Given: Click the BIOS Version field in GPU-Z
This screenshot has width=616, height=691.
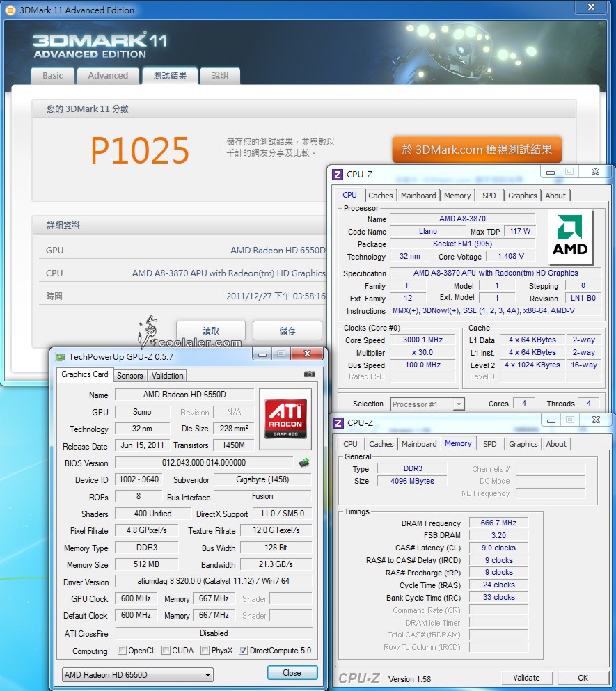Looking at the screenshot, I should (204, 463).
